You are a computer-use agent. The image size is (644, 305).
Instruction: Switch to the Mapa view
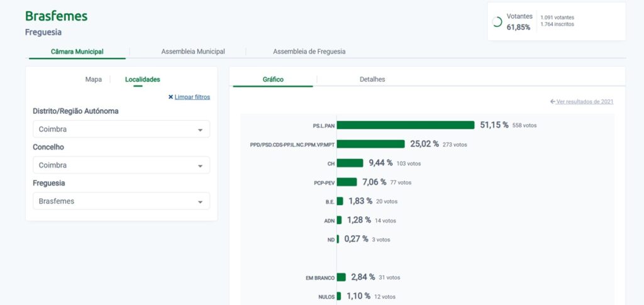pos(93,79)
